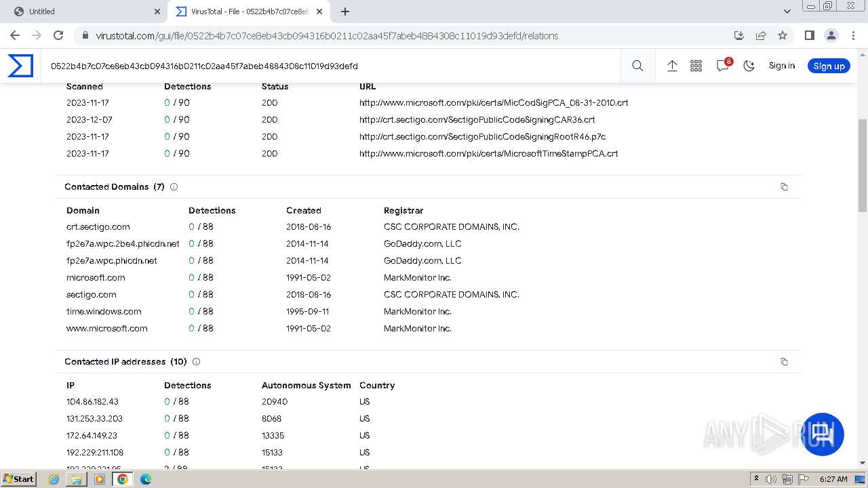
Task: Open the apps grid icon
Action: pos(696,66)
